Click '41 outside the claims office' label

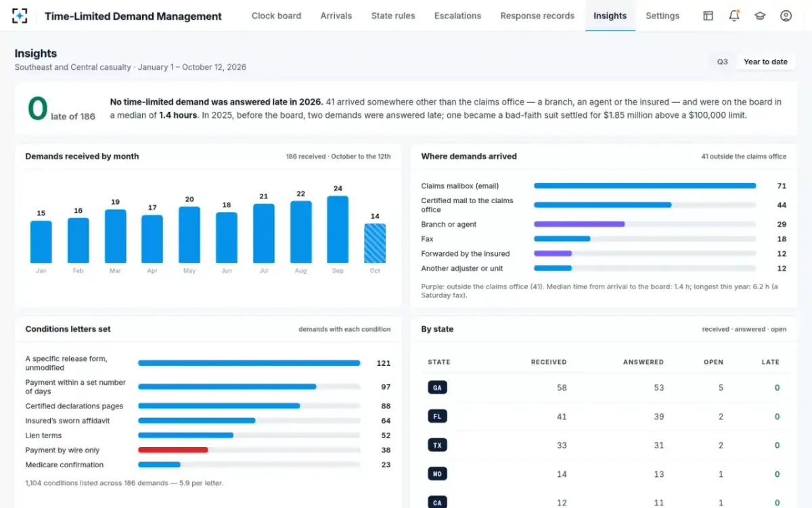744,156
